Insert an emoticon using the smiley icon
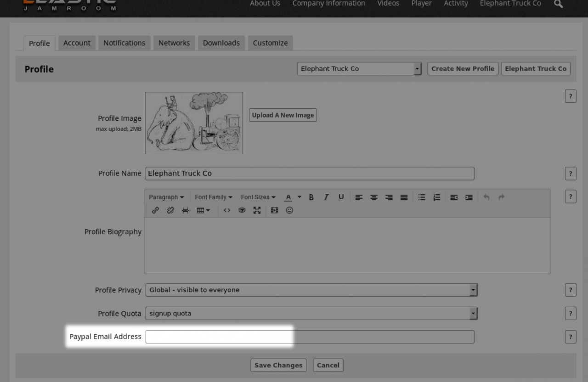Image resolution: width=588 pixels, height=382 pixels. coord(289,210)
